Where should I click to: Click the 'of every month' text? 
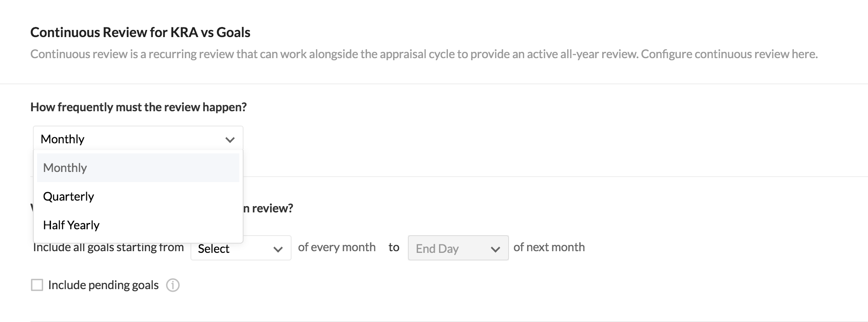click(x=337, y=247)
